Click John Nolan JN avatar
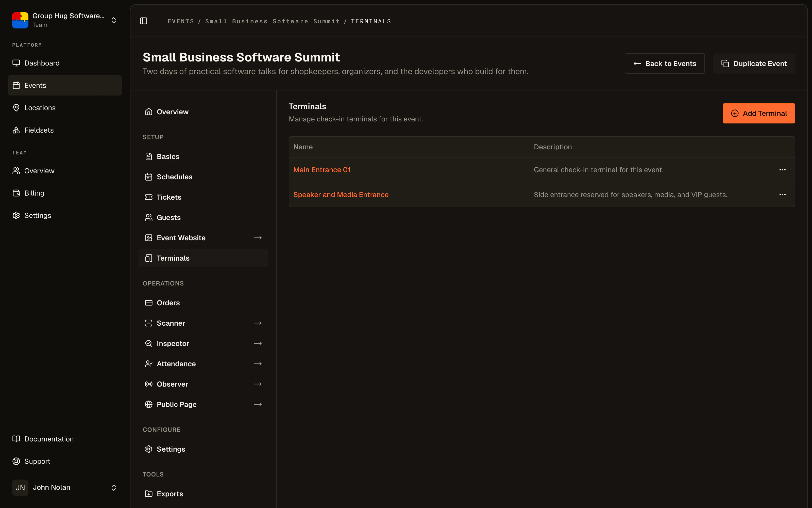The width and height of the screenshot is (812, 508). click(20, 487)
